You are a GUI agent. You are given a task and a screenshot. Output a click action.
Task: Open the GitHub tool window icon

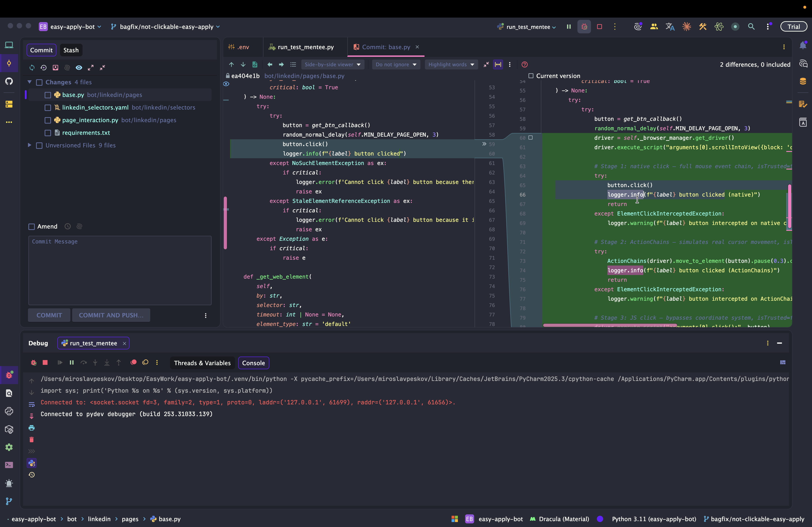point(9,81)
